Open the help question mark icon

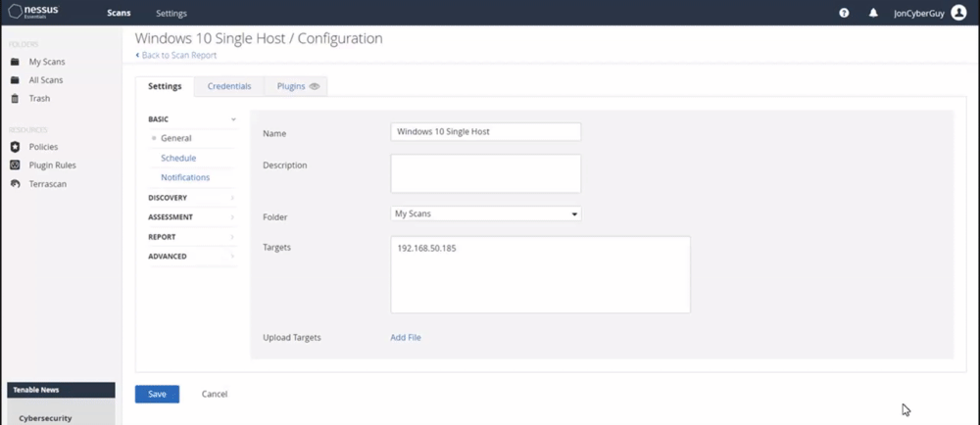[844, 13]
